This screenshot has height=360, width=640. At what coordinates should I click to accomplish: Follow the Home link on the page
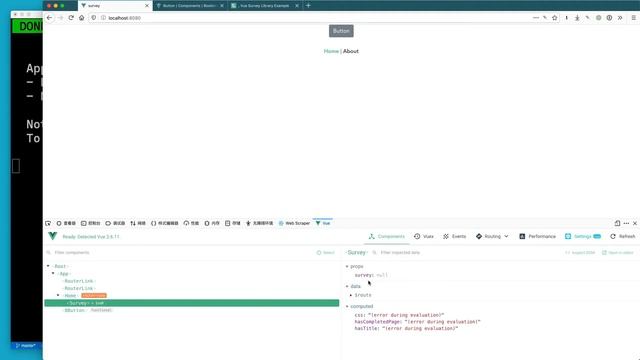click(x=331, y=51)
